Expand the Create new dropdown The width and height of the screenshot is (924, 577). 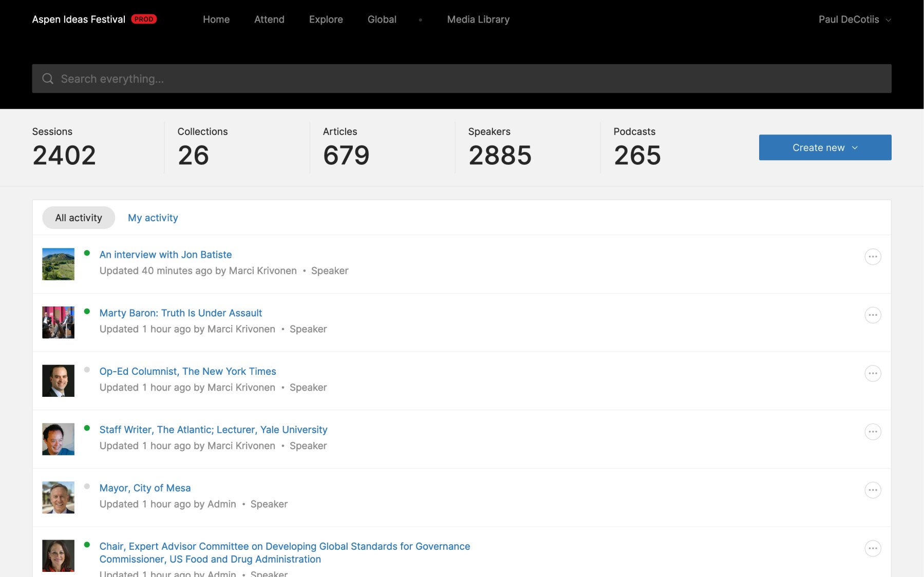point(825,147)
